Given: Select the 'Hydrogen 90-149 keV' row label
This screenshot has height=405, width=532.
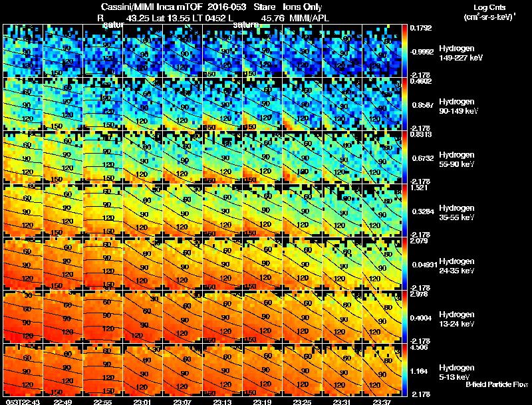Looking at the screenshot, I should pos(458,106).
